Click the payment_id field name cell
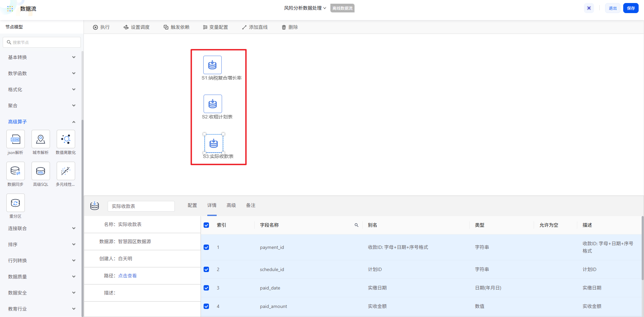Image resolution: width=644 pixels, height=317 pixels. [x=272, y=247]
